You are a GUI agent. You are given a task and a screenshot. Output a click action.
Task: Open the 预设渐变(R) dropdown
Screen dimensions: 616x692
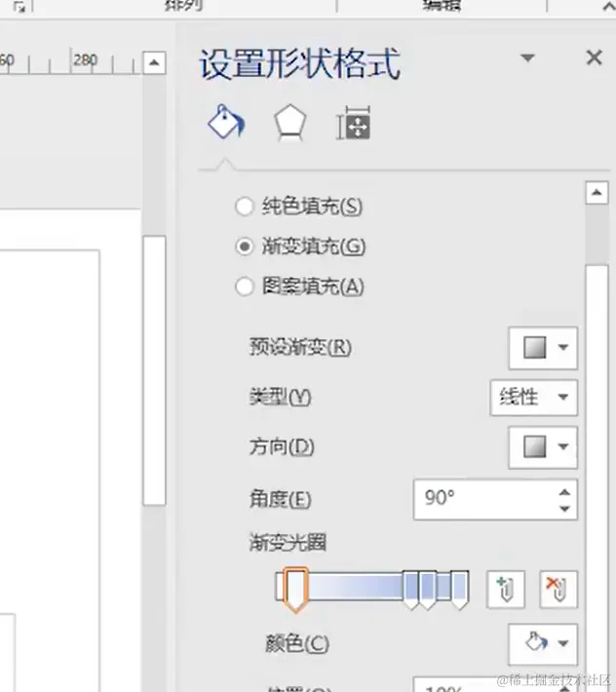click(x=543, y=348)
